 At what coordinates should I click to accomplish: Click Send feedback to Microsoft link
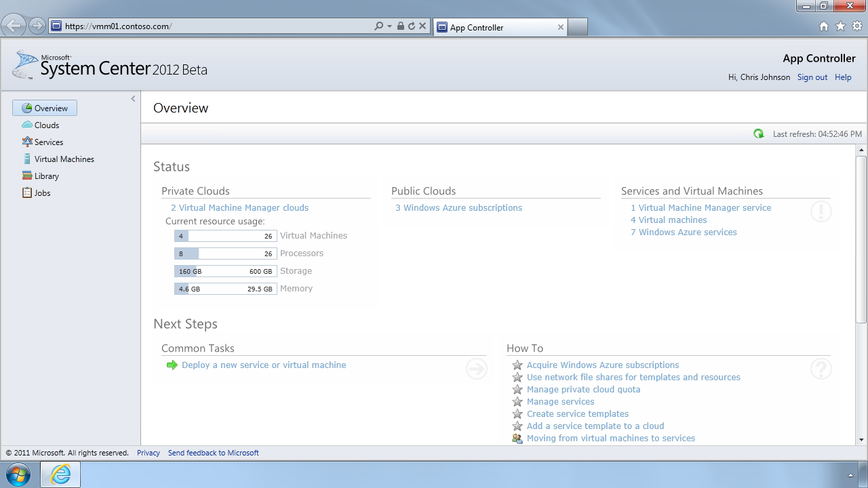click(x=214, y=453)
